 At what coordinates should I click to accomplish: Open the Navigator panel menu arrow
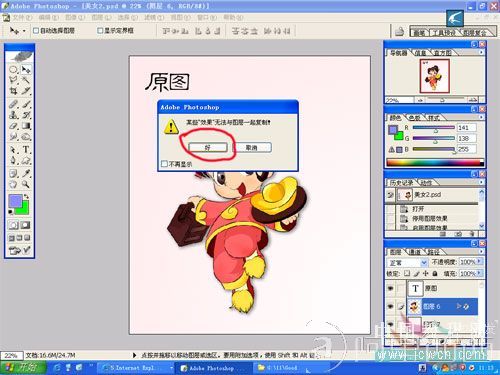point(481,52)
